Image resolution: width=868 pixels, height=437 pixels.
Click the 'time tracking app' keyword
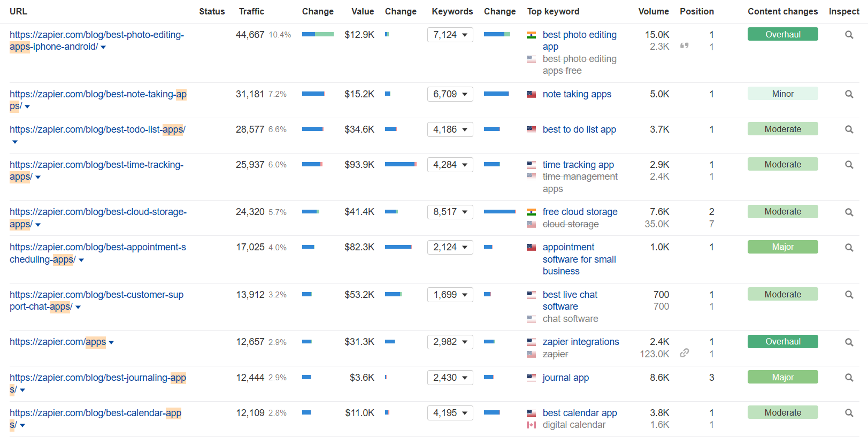578,165
